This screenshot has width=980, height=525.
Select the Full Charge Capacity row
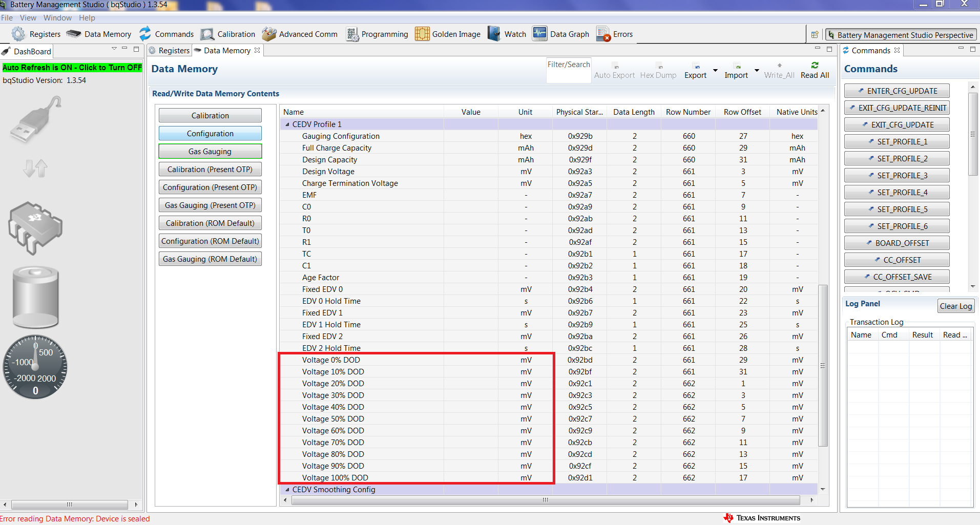(549, 148)
